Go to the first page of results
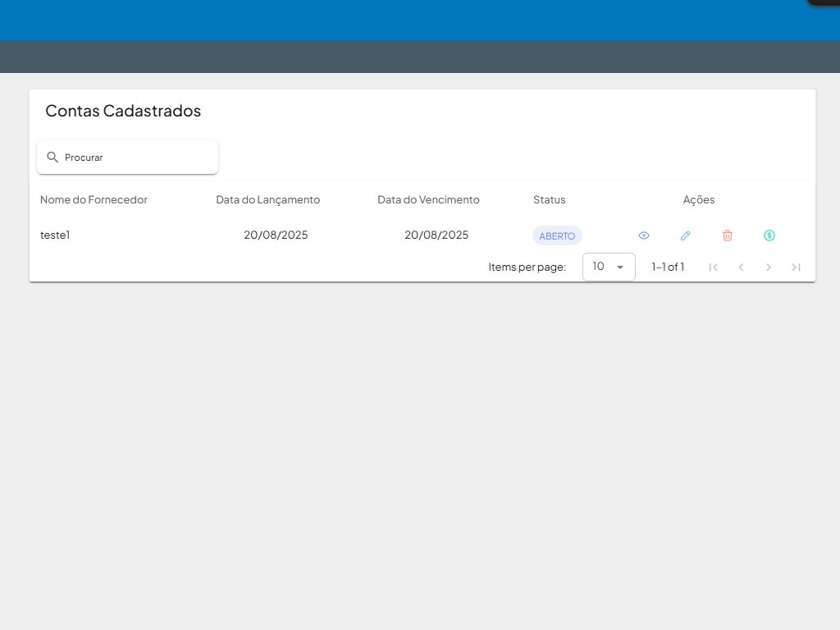 pyautogui.click(x=714, y=267)
